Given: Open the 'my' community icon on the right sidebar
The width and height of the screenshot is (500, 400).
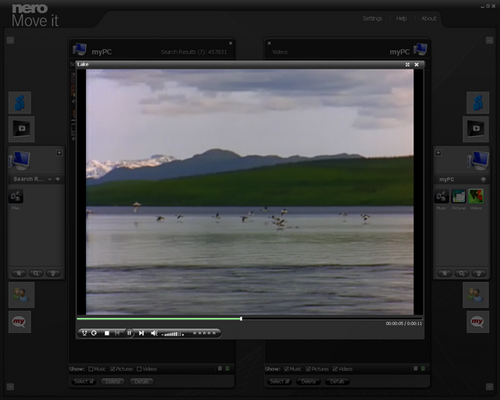Looking at the screenshot, I should [x=477, y=322].
